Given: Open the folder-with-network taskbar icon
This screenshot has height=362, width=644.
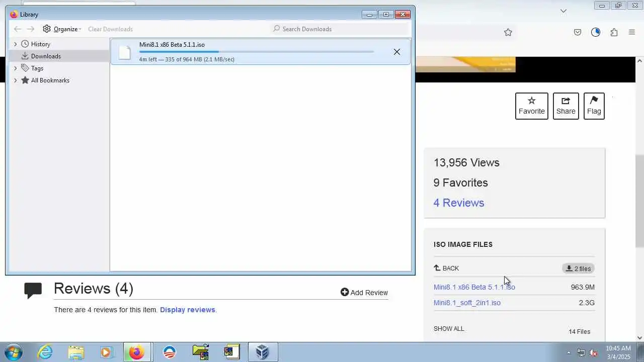Looking at the screenshot, I should [201, 352].
